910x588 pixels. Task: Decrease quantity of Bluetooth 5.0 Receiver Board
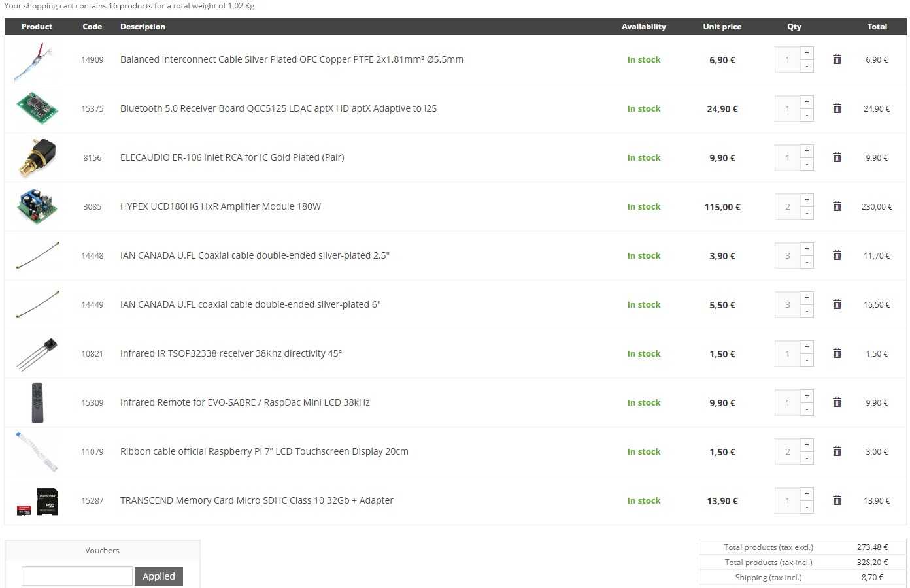[807, 115]
